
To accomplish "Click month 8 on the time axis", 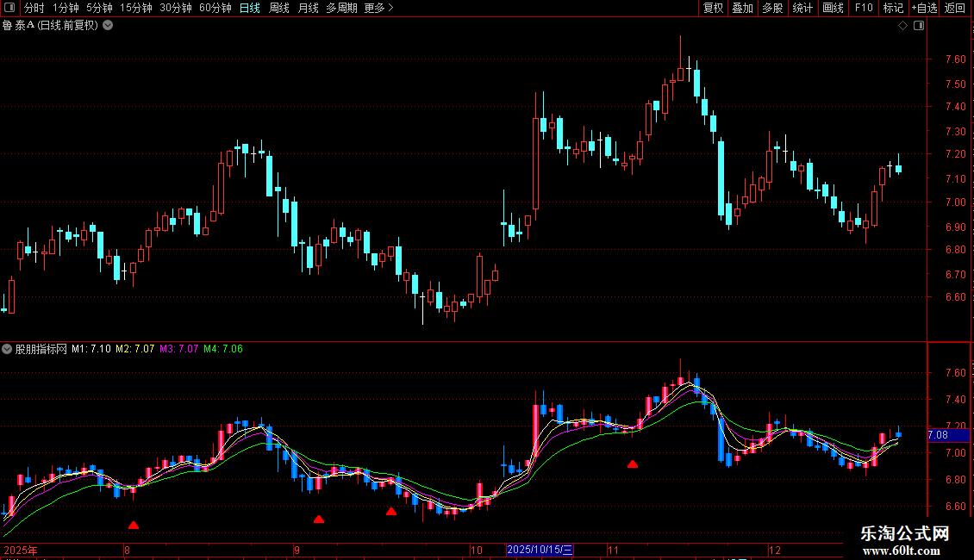I will coord(127,550).
